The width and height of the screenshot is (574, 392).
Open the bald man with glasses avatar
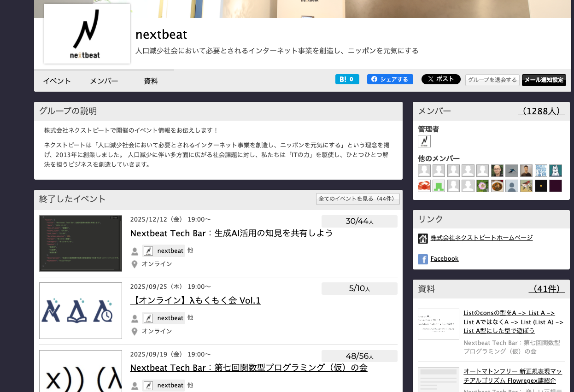[x=497, y=170]
